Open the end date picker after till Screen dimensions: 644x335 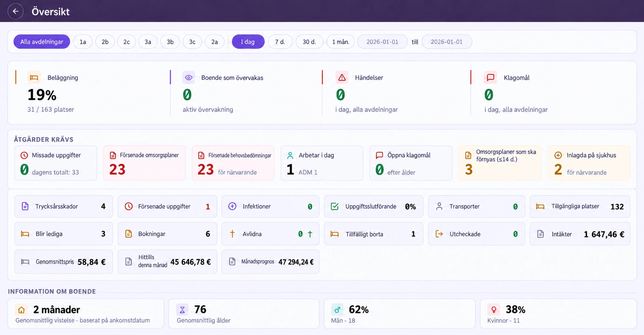447,42
